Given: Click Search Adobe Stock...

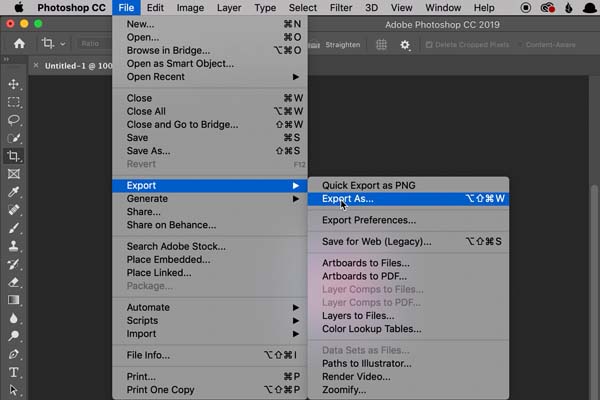Looking at the screenshot, I should (x=210, y=246).
